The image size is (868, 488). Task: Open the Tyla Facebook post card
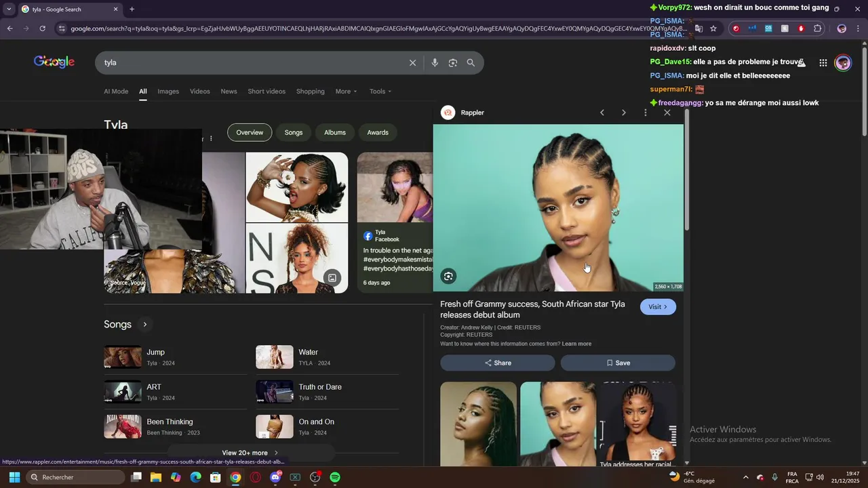click(395, 222)
